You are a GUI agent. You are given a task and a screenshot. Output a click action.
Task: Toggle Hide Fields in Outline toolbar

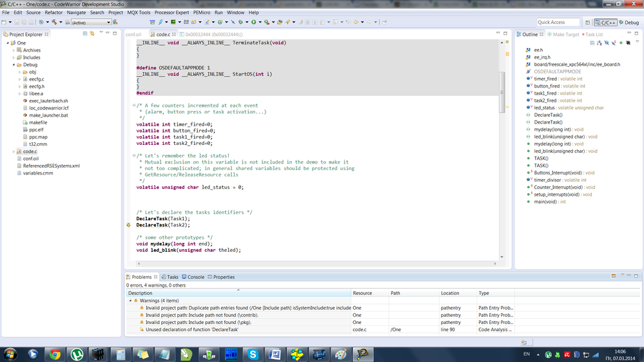tap(607, 43)
